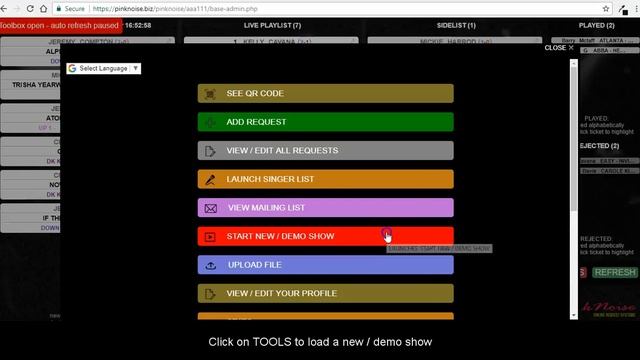Open VIEW / EDIT YOUR PROFILE

(x=325, y=293)
